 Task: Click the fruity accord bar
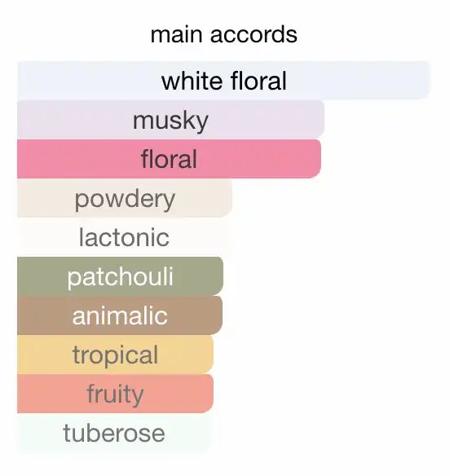116,394
